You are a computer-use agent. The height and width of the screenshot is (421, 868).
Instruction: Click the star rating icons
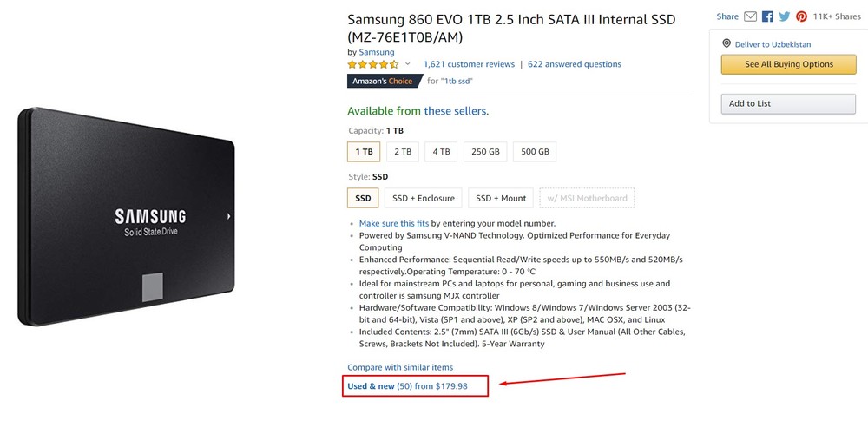coord(373,64)
